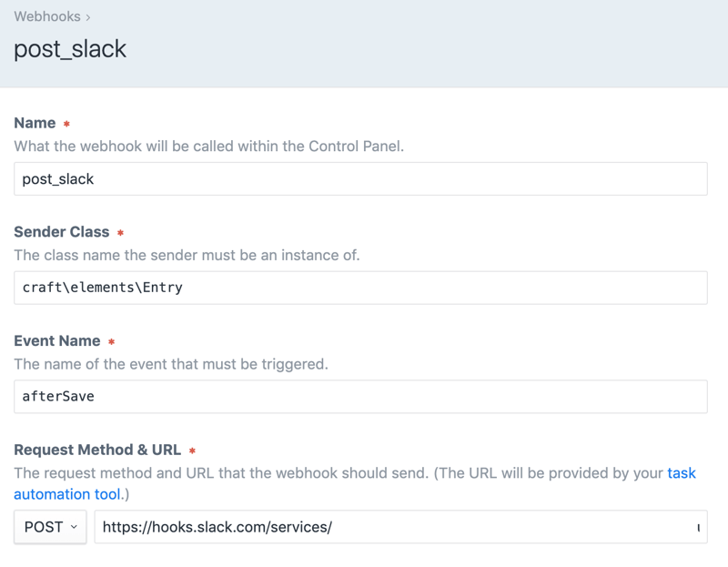Viewport: 728px width, 567px height.
Task: Click the Sender Class help text
Action: coord(187,255)
